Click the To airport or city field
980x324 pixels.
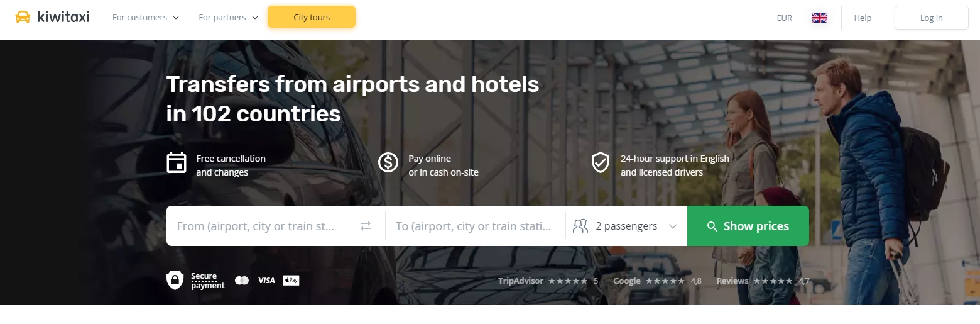tap(475, 226)
